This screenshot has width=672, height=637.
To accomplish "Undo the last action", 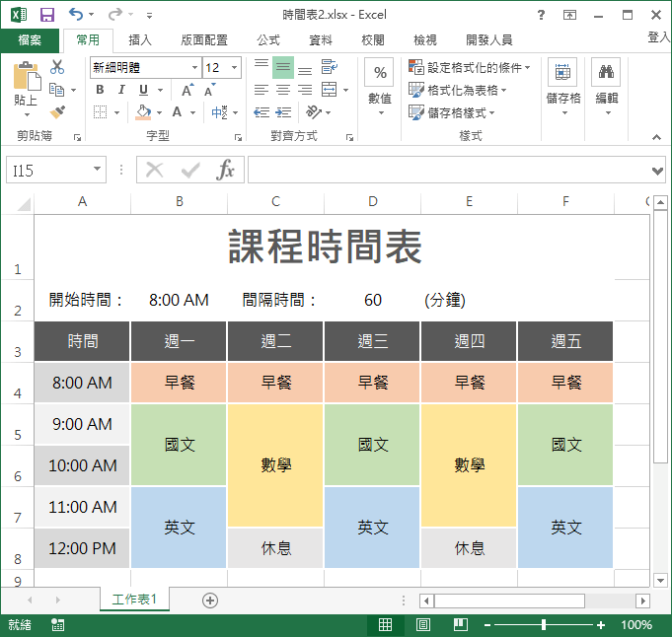I will click(x=76, y=15).
